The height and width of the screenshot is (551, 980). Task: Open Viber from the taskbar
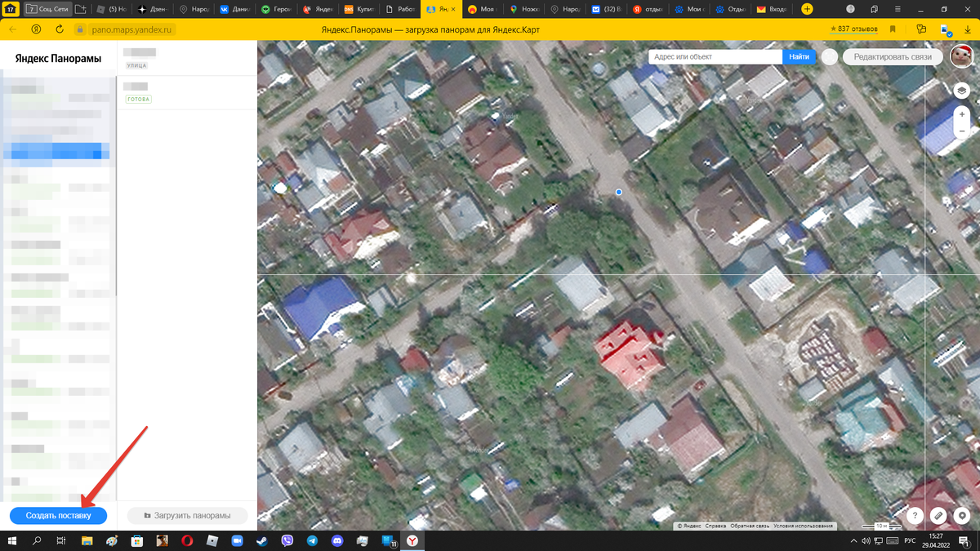(x=287, y=540)
